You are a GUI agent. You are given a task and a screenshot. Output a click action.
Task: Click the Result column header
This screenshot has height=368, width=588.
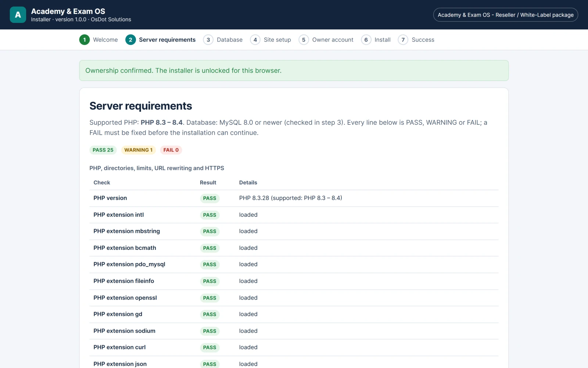pyautogui.click(x=208, y=183)
